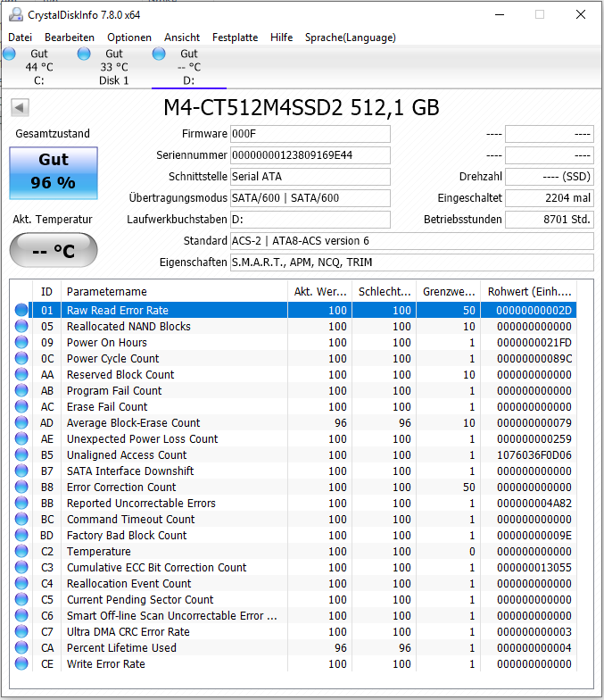Click the Gut 96 % health status button
The image size is (604, 700).
54,173
